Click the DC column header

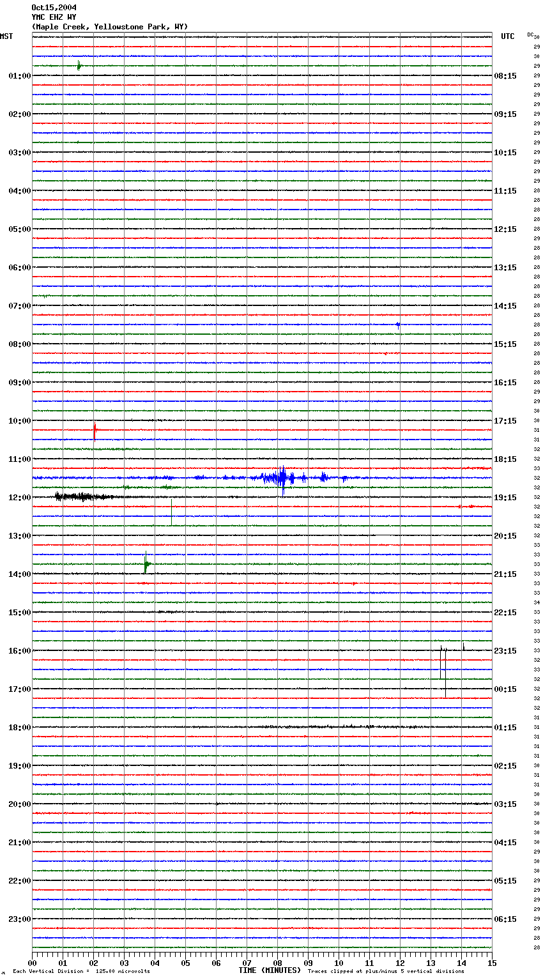(x=530, y=34)
